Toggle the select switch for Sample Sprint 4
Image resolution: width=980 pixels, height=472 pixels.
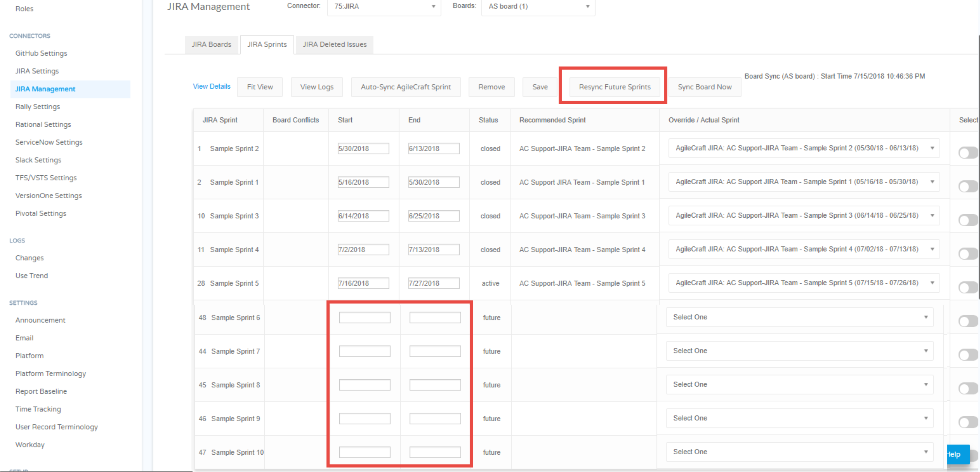pyautogui.click(x=968, y=254)
